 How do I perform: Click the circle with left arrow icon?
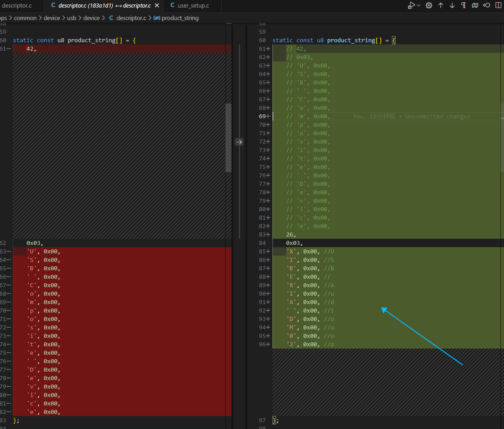pos(487,5)
